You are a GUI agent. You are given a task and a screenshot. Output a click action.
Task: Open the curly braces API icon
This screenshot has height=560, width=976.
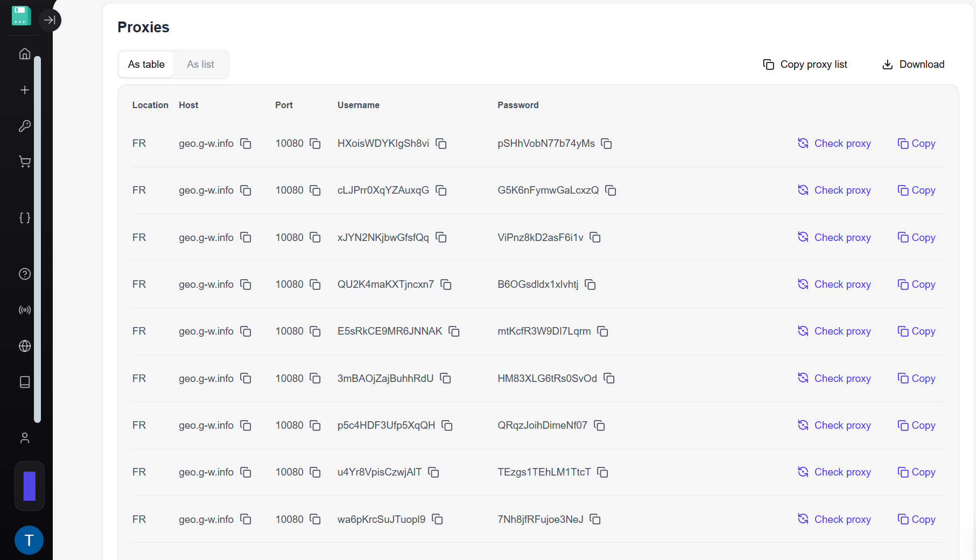coord(25,218)
